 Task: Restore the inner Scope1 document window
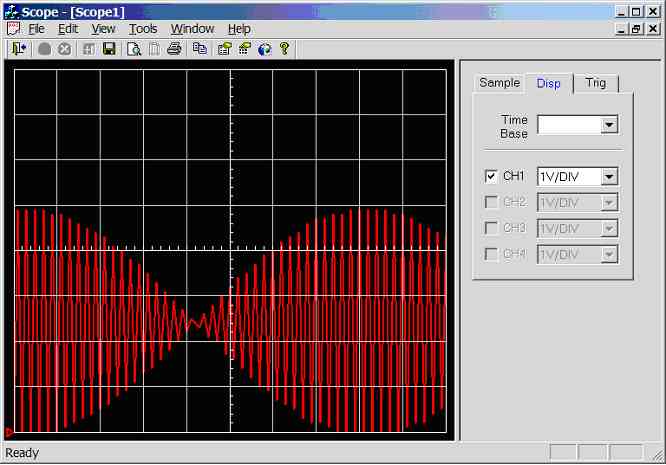(636, 29)
